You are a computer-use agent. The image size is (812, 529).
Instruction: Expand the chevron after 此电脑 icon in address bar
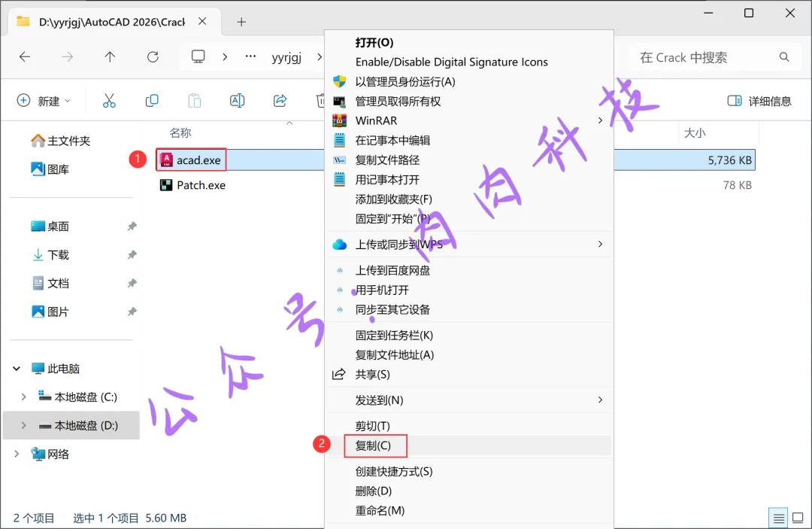tap(225, 57)
